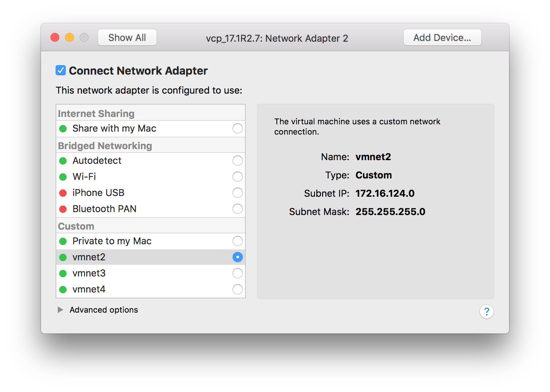This screenshot has height=392, width=550.
Task: Click the green status dot beside Autodetect
Action: (x=63, y=161)
